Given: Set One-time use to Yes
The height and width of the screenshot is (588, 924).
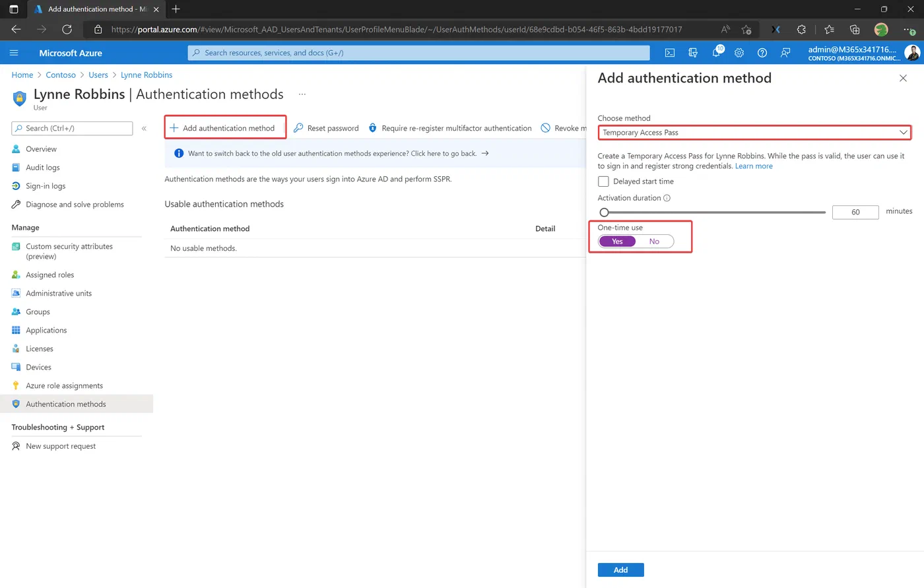Looking at the screenshot, I should [617, 242].
